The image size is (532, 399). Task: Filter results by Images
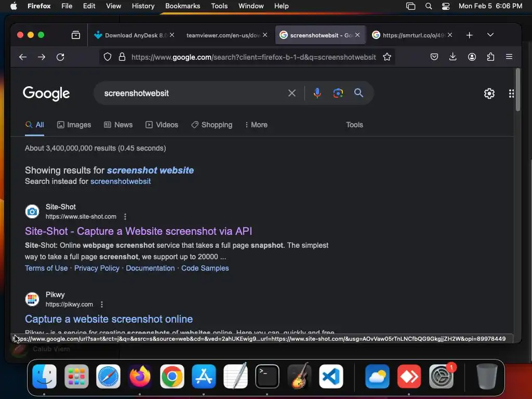click(74, 125)
